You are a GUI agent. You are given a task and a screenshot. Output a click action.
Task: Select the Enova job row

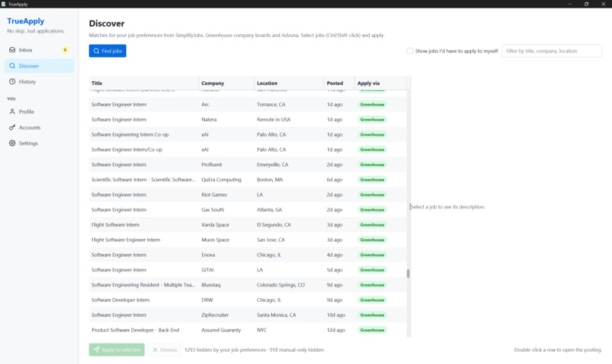[x=248, y=255]
